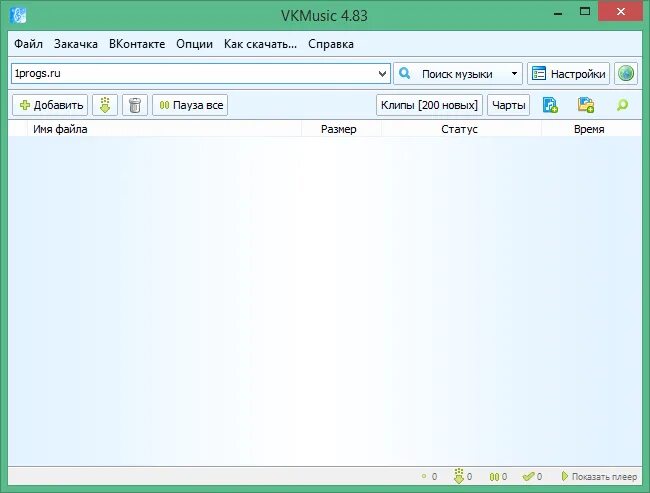Click the Добавить button

[x=50, y=105]
